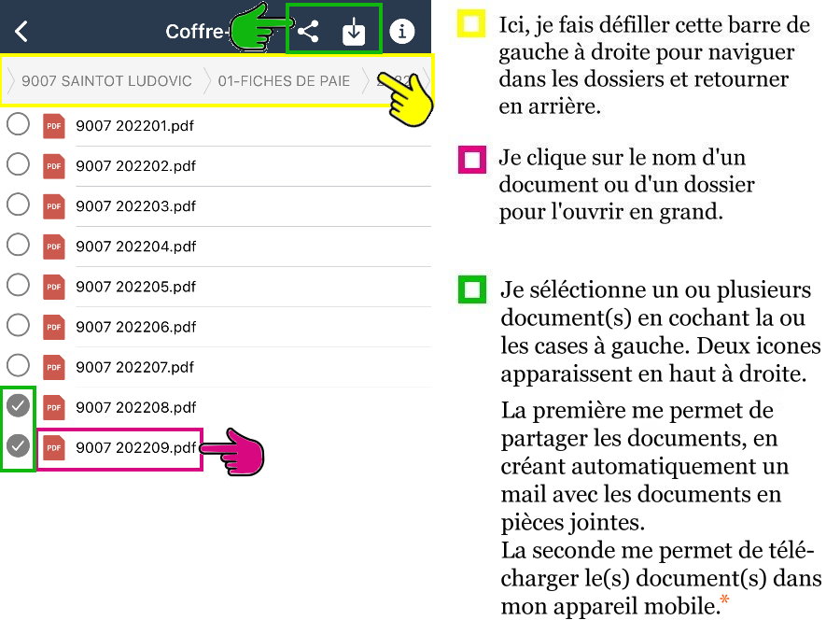Screen dimensions: 840x620
Task: Uncheck the 9007 202209.pdf checkbox
Action: tap(18, 446)
